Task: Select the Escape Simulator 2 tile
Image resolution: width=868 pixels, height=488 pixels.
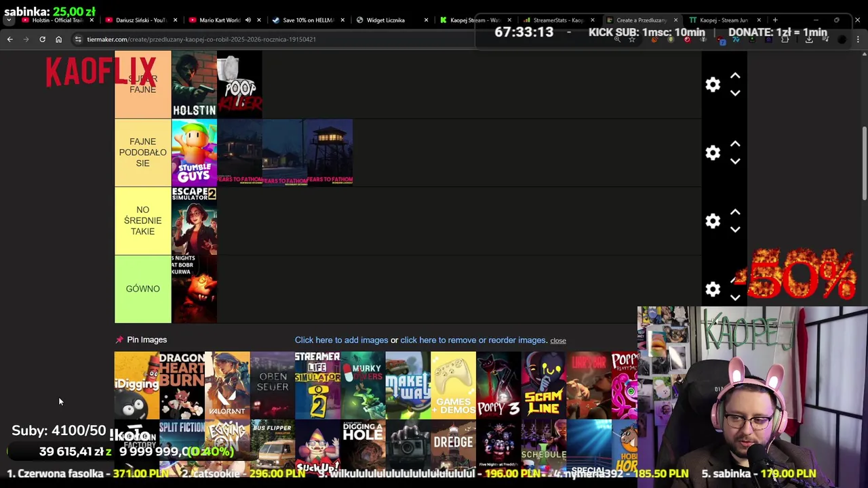Action: [194, 221]
